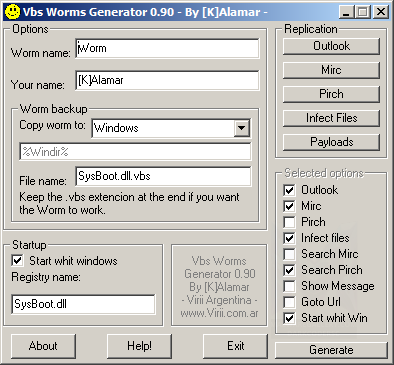The width and height of the screenshot is (394, 365).
Task: Click the 'Registry name:' label
Action: coord(46,277)
